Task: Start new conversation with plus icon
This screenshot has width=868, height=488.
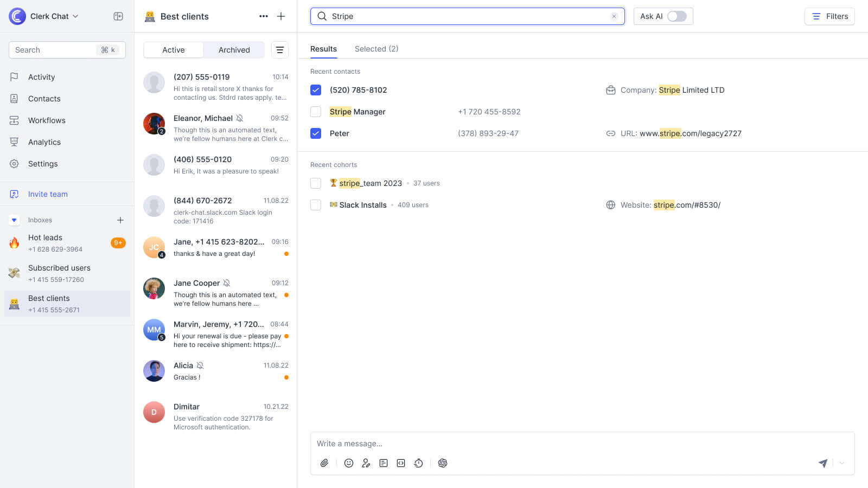Action: pyautogui.click(x=281, y=16)
